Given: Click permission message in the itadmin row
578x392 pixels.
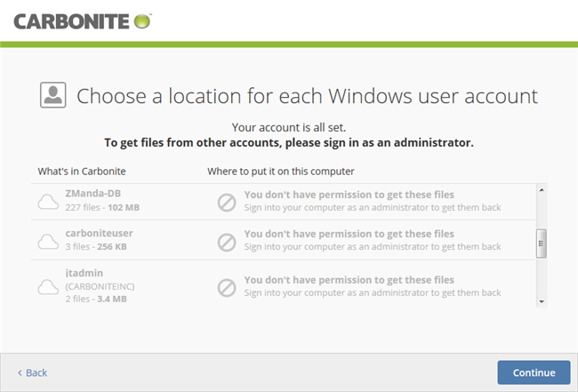Looking at the screenshot, I should 373,286.
